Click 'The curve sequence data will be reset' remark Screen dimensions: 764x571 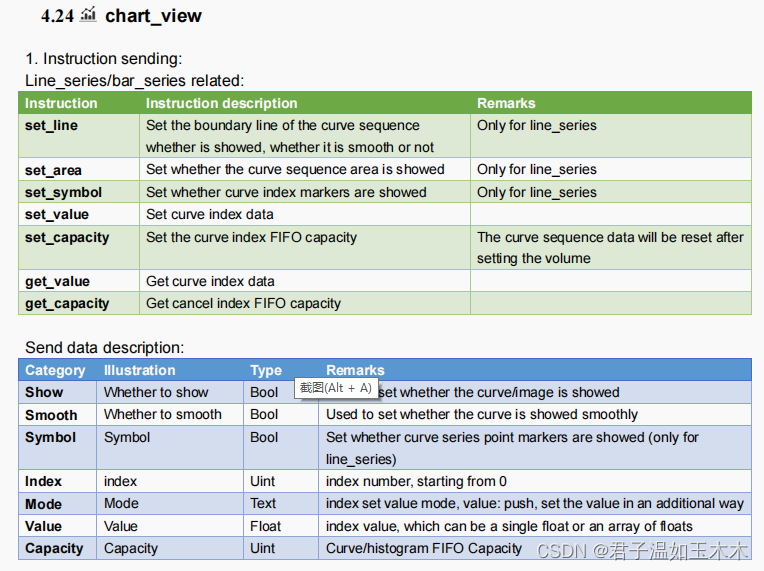tap(610, 247)
